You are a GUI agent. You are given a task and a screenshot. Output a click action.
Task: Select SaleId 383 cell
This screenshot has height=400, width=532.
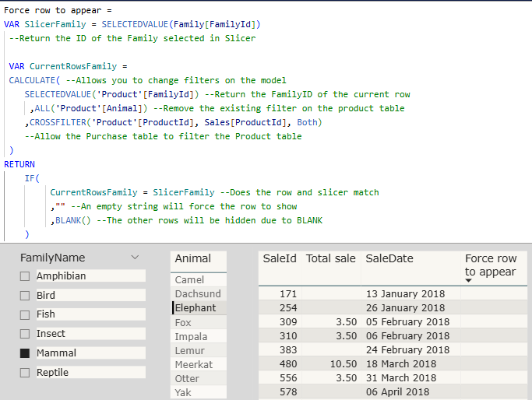pyautogui.click(x=288, y=349)
